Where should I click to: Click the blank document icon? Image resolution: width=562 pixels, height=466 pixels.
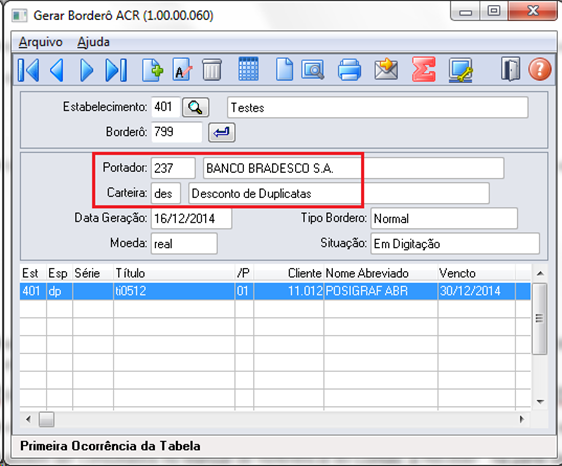point(284,69)
